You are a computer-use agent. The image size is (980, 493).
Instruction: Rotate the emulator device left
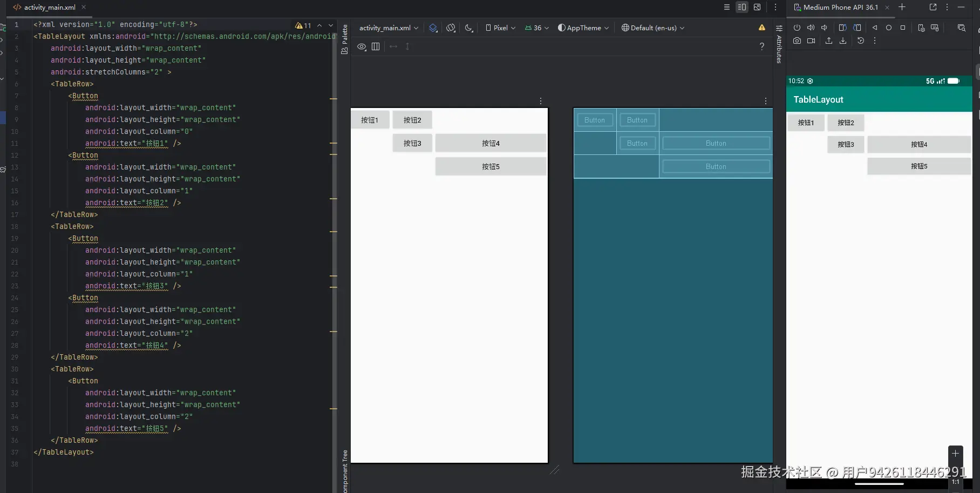click(843, 28)
